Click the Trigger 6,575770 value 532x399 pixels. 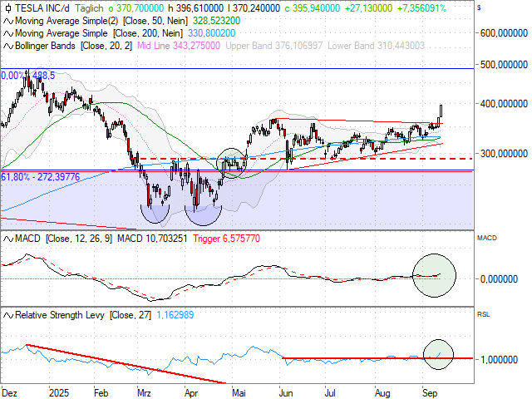coord(227,239)
